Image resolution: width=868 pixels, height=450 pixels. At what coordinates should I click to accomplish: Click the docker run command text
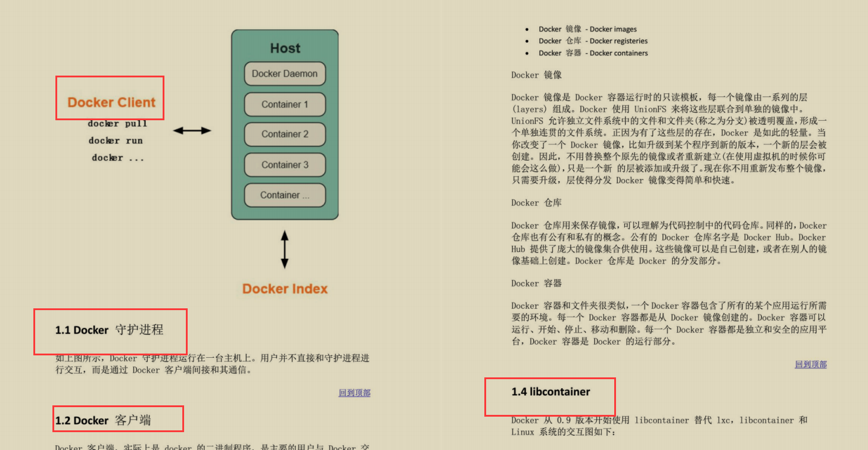tap(116, 140)
